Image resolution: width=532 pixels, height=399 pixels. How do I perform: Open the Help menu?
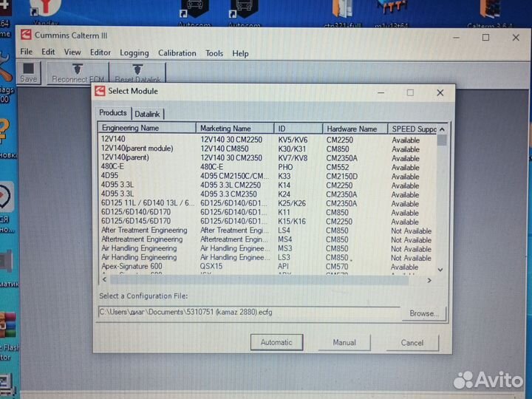[x=240, y=54]
